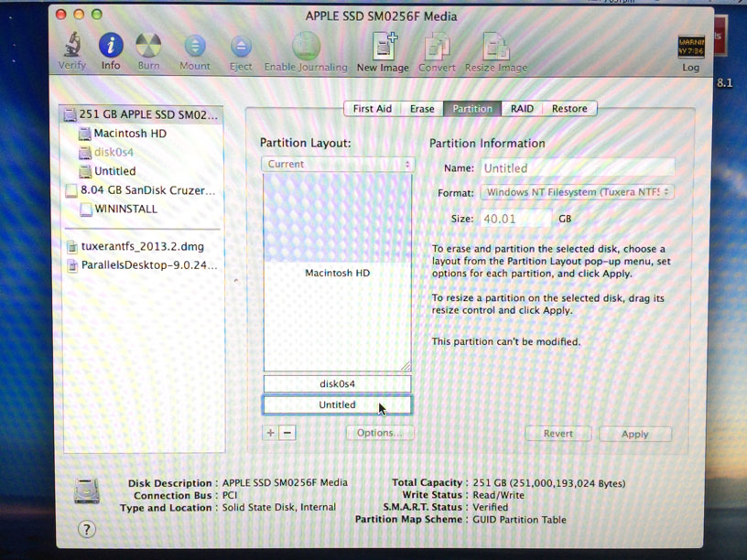Click the partition Size field
Image resolution: width=747 pixels, height=560 pixels.
tap(516, 219)
